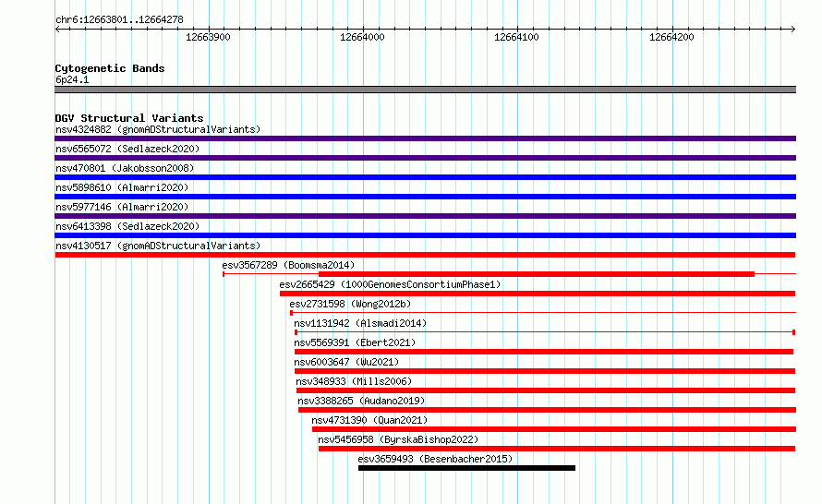The width and height of the screenshot is (822, 504).
Task: Click the red nsv5456958 feature bar
Action: click(557, 449)
